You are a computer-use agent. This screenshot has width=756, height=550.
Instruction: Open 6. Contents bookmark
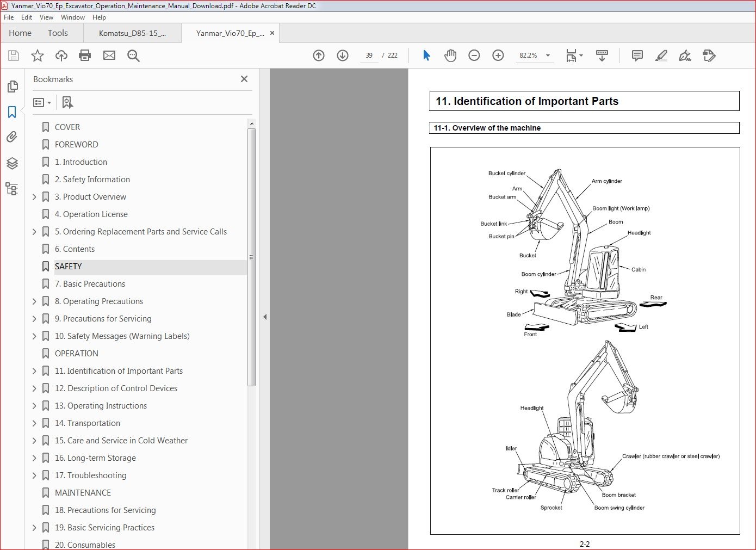[75, 249]
